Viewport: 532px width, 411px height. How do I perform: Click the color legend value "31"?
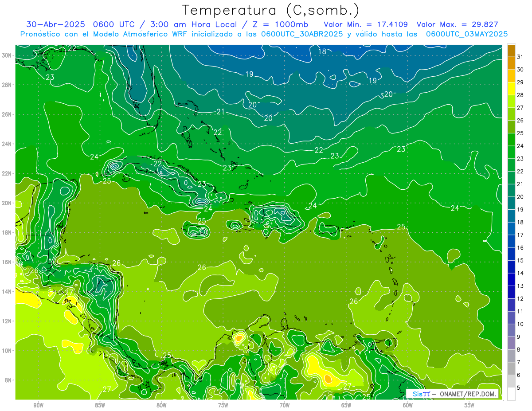(x=520, y=57)
